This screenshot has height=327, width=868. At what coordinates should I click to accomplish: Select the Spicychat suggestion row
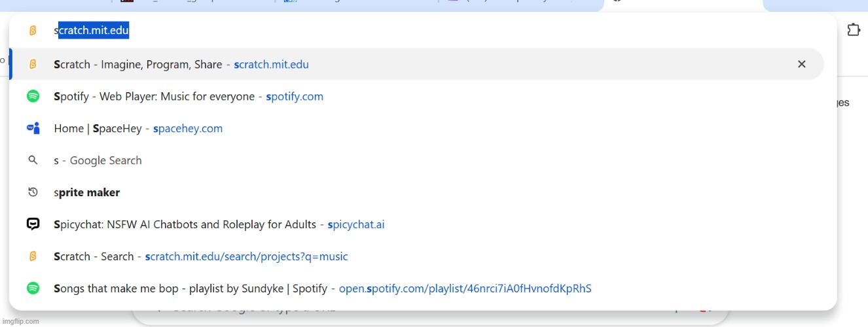pyautogui.click(x=416, y=224)
